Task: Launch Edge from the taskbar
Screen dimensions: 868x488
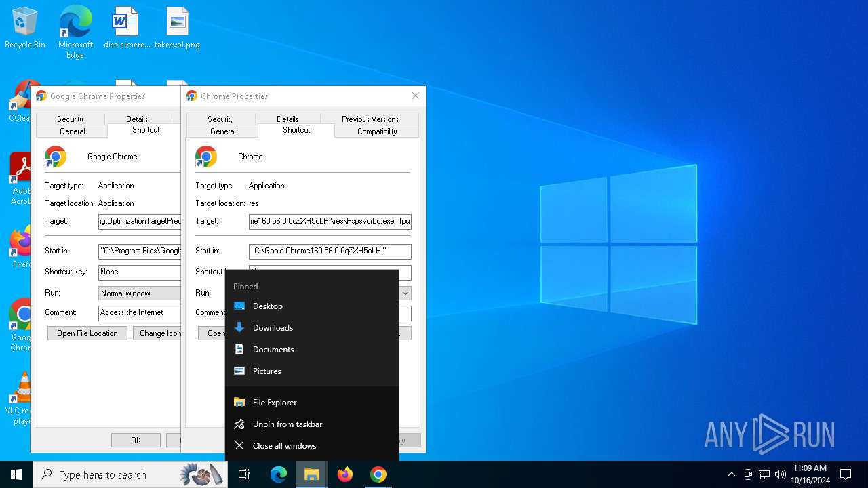Action: (x=279, y=474)
